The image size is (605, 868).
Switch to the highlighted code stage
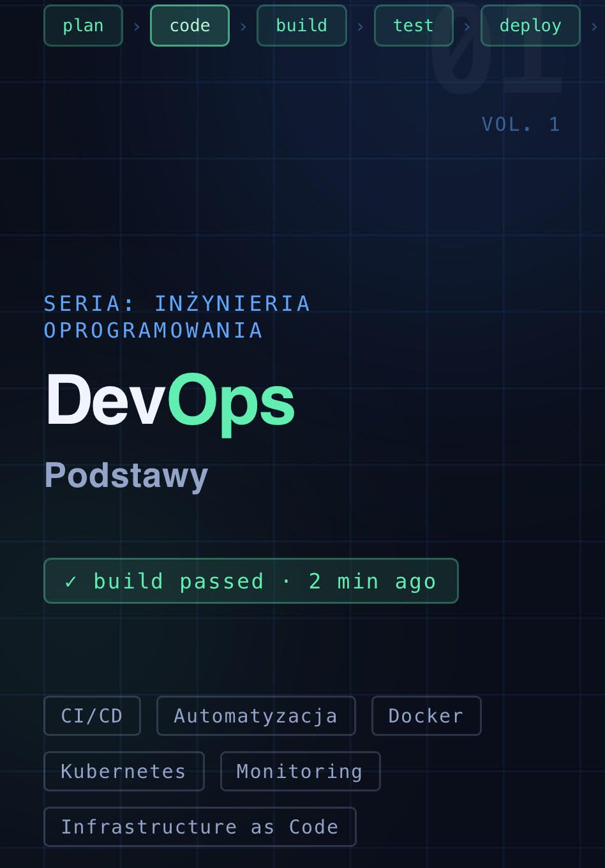(190, 26)
